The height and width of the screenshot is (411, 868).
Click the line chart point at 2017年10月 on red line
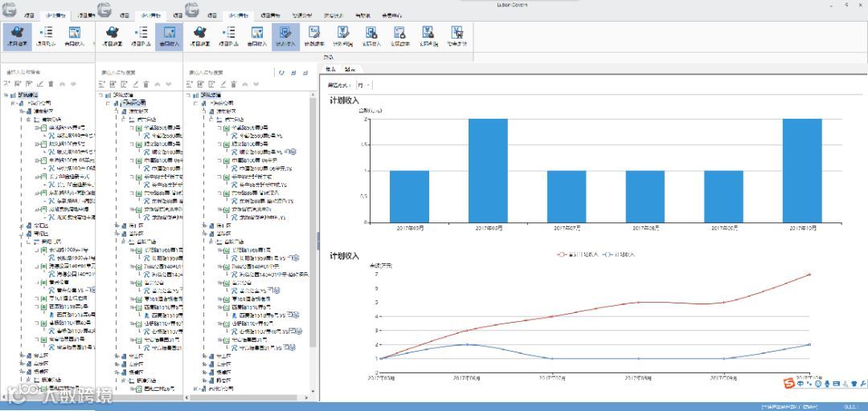(x=809, y=275)
